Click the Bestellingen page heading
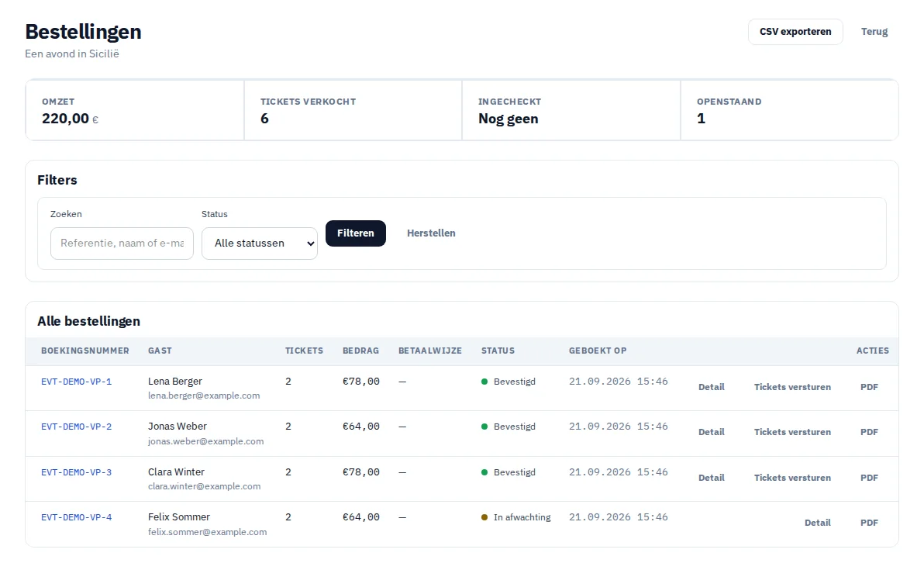The image size is (924, 570). click(83, 32)
